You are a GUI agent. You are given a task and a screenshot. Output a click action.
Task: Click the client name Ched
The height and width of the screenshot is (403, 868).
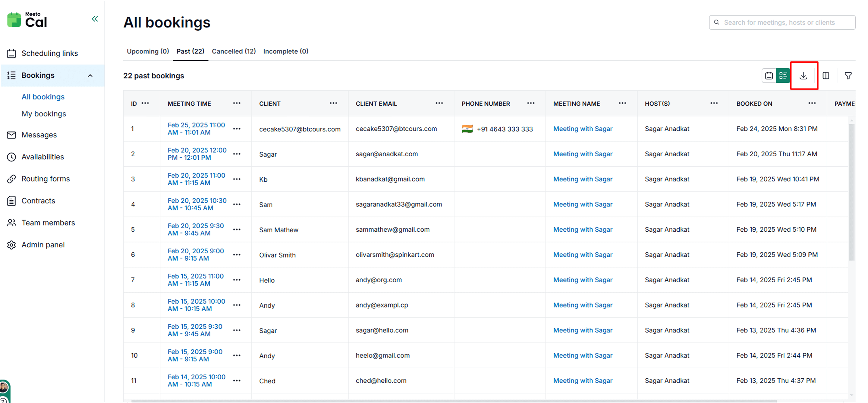pos(267,381)
